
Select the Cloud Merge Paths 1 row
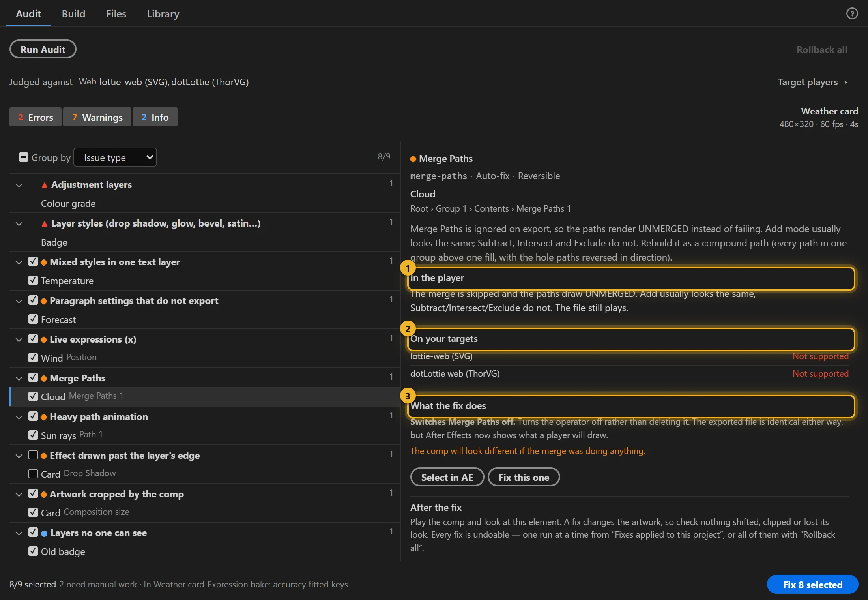coord(205,397)
